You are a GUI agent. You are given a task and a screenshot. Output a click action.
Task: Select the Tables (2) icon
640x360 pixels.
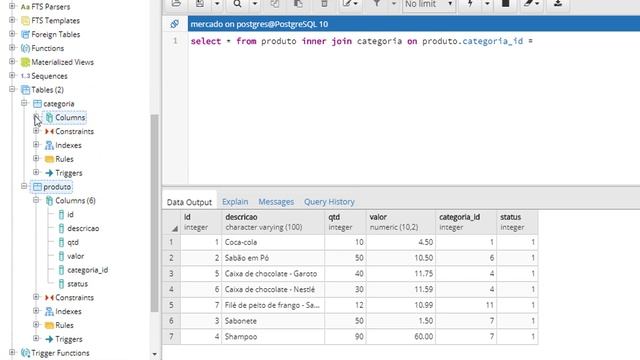pyautogui.click(x=25, y=90)
